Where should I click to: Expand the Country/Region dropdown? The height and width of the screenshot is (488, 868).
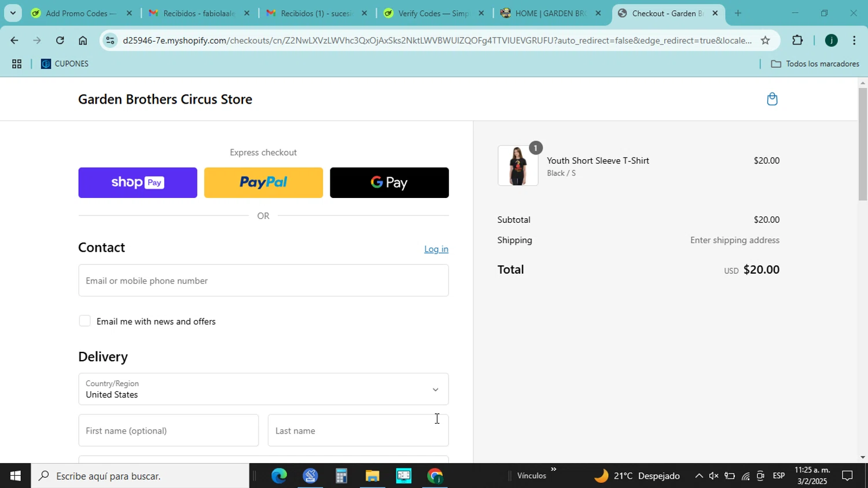(263, 389)
